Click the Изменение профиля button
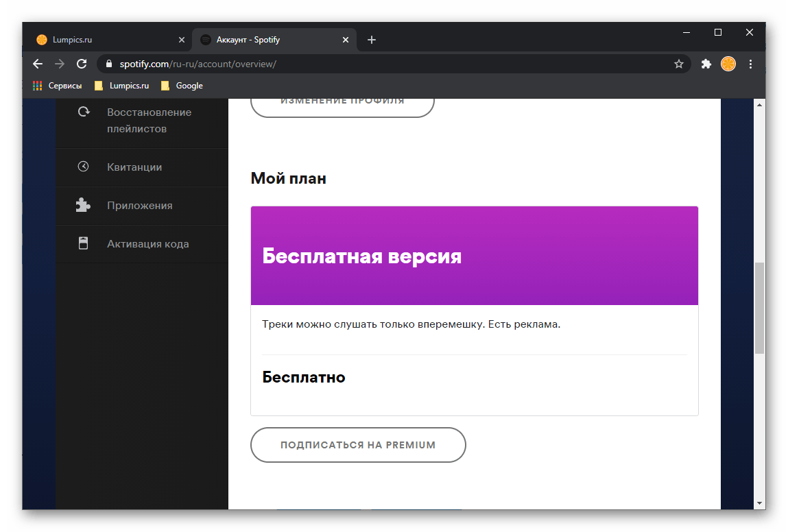788x532 pixels. pyautogui.click(x=342, y=103)
